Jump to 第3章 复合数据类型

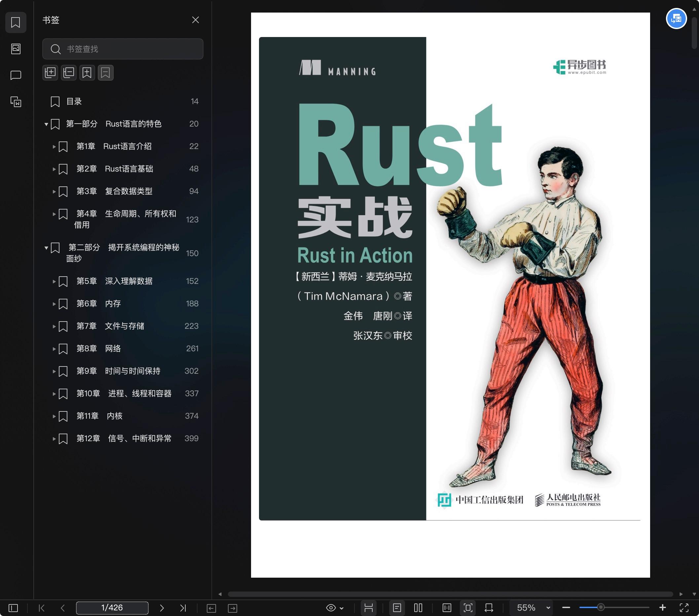[x=114, y=191]
